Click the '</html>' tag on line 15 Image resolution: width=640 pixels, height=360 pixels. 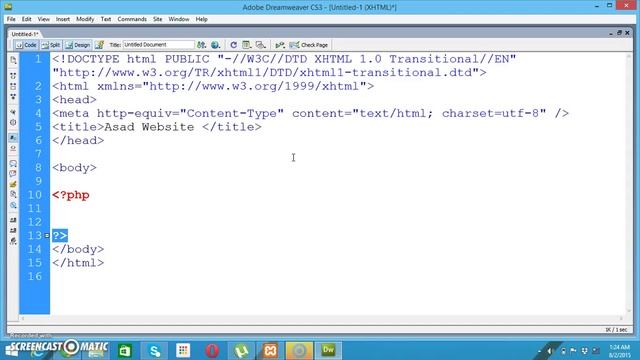78,263
